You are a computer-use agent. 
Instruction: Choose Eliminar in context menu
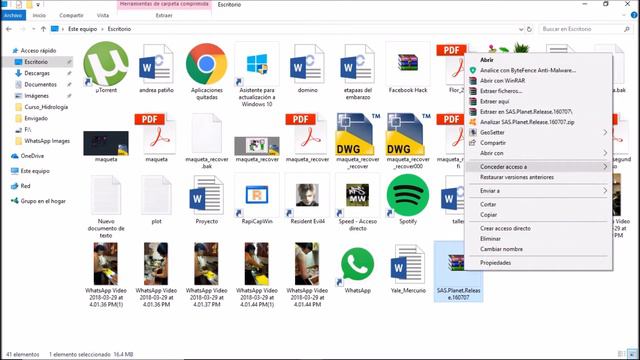tap(538, 238)
